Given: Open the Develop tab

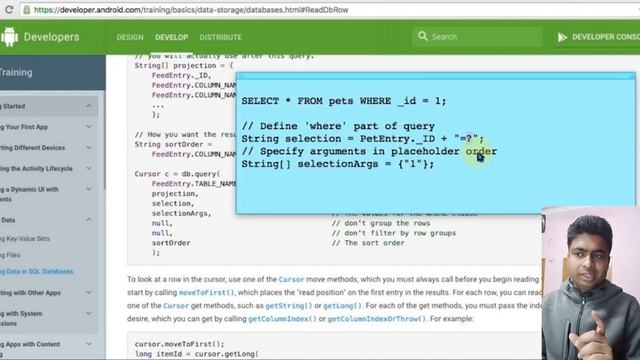Looking at the screenshot, I should [x=171, y=37].
